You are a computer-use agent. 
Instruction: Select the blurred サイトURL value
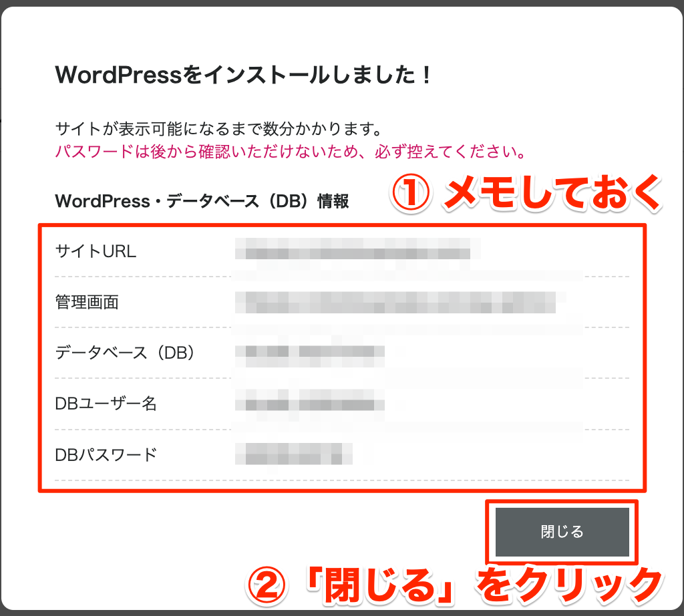click(x=357, y=249)
